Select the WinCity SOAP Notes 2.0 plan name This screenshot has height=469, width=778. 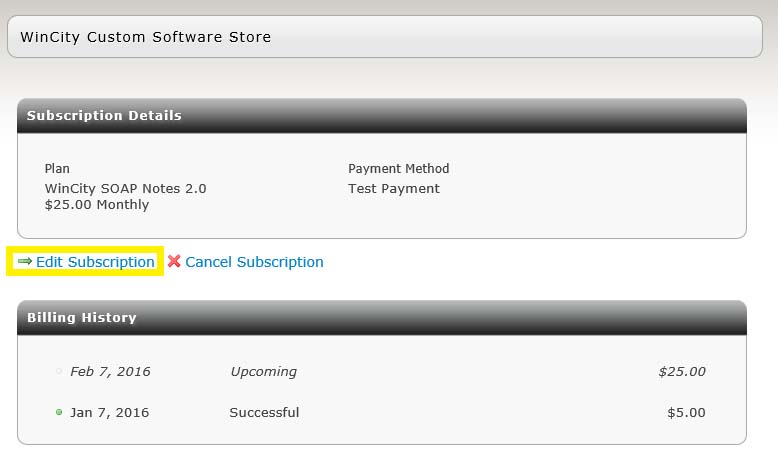pos(126,188)
